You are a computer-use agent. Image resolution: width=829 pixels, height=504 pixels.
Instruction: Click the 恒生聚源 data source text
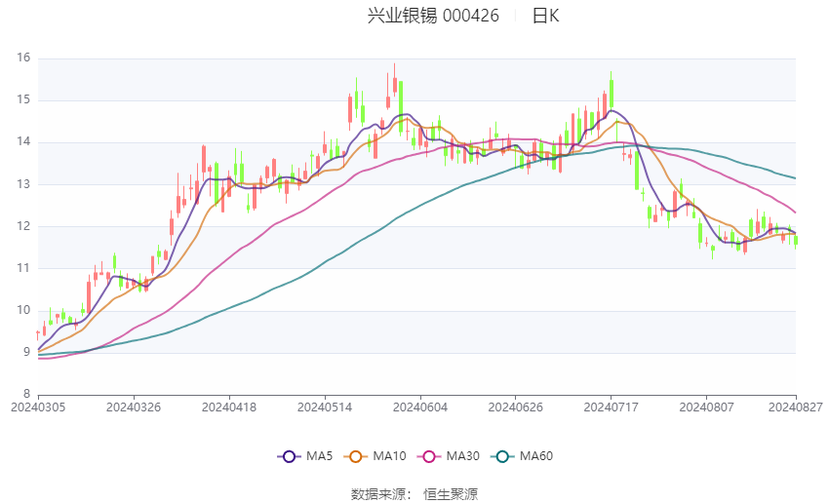pos(451,494)
